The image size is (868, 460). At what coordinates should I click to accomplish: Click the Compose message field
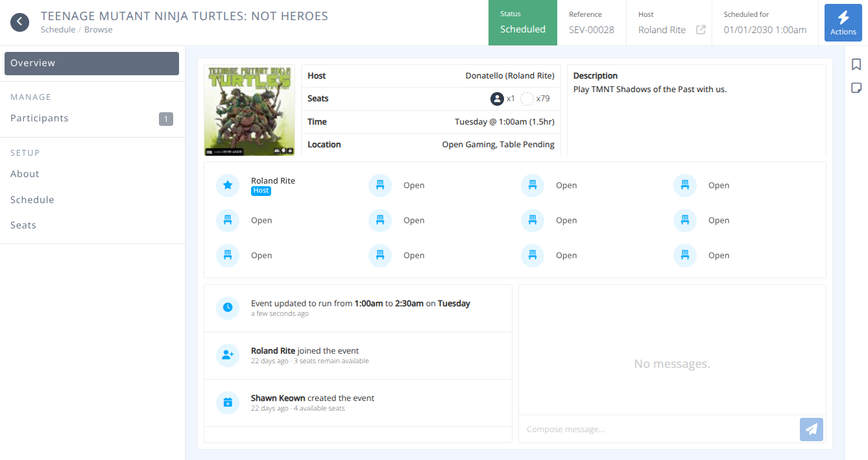649,429
